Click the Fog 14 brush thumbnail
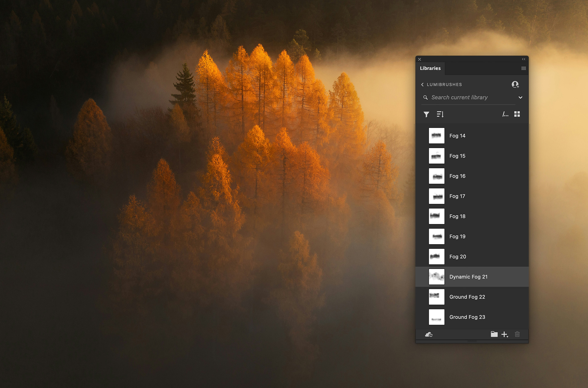Viewport: 588px width, 388px height. (436, 136)
